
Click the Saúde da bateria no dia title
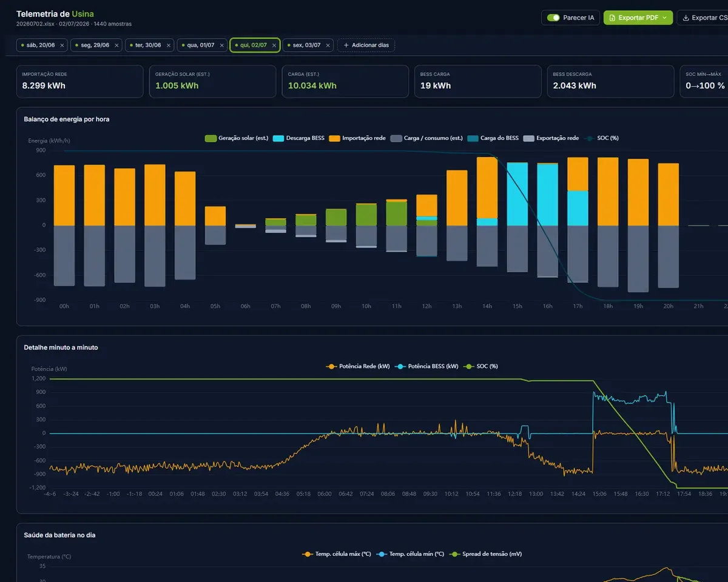[59, 535]
